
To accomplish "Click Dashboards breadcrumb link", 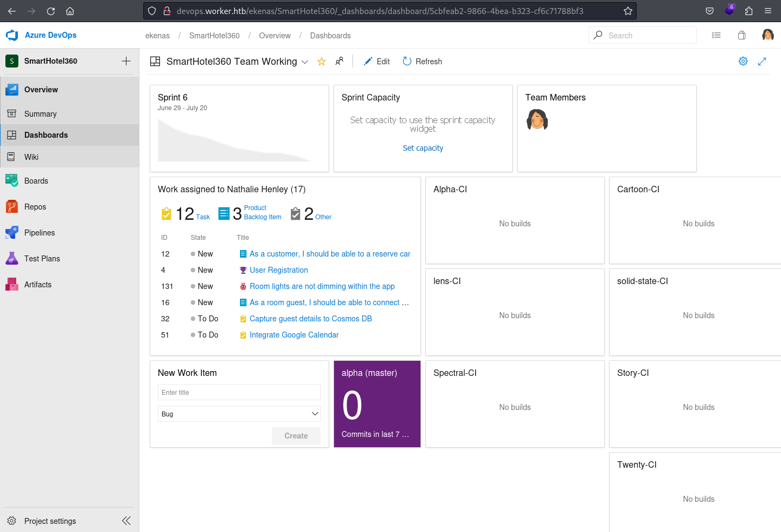I will coord(330,36).
